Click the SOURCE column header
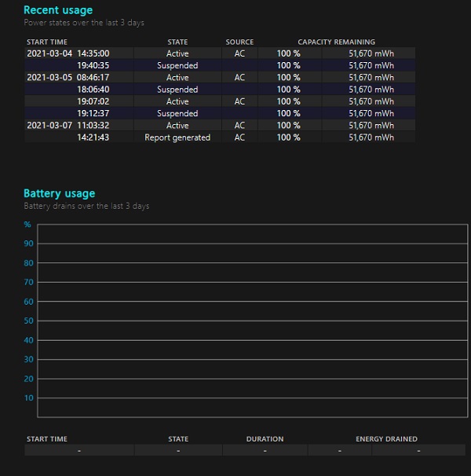The height and width of the screenshot is (476, 471). [x=239, y=42]
